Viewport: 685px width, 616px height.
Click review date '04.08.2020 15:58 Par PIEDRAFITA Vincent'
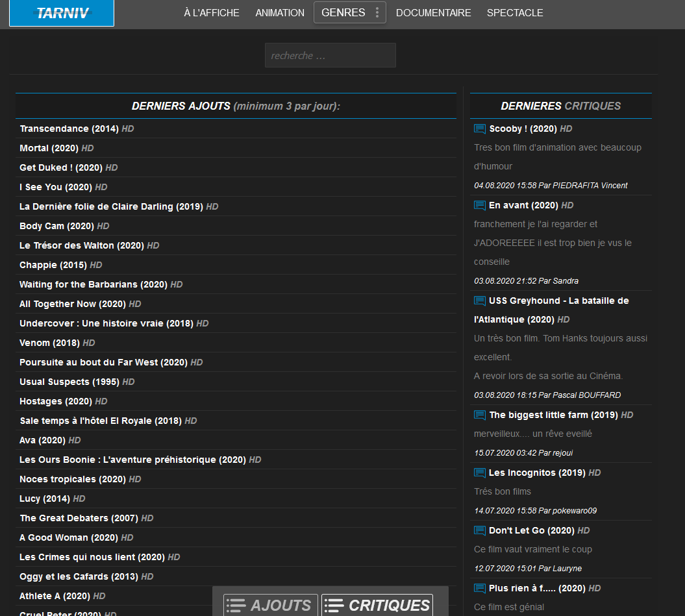click(551, 186)
